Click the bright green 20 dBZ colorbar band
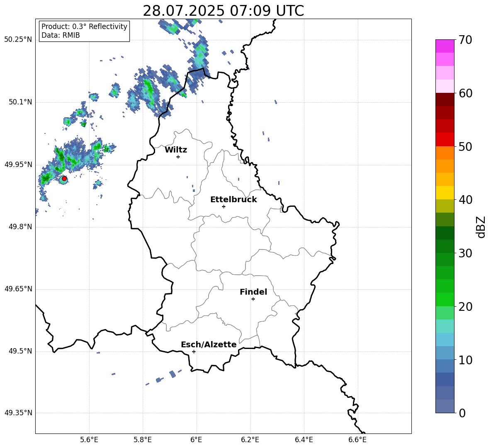This screenshot has height=448, width=491. (x=445, y=300)
